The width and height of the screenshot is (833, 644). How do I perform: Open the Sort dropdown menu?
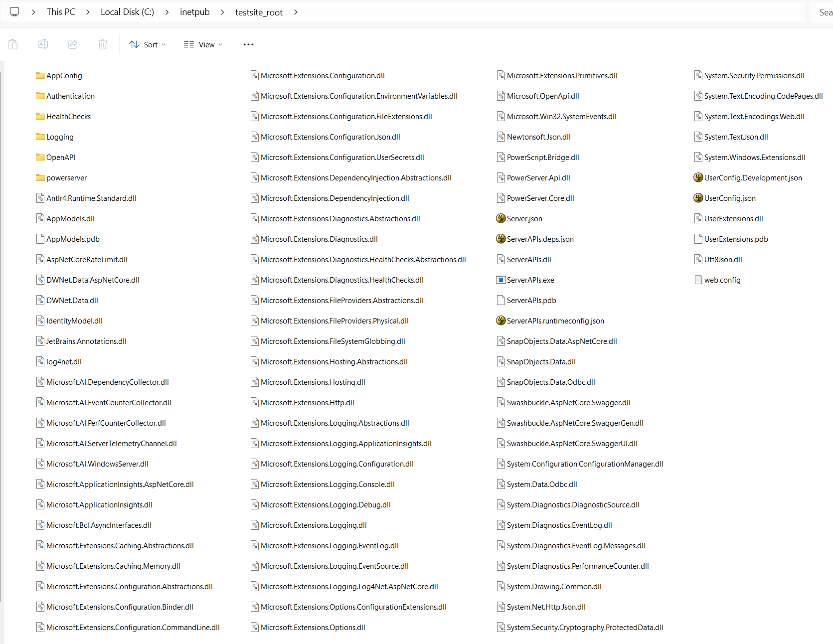(147, 44)
